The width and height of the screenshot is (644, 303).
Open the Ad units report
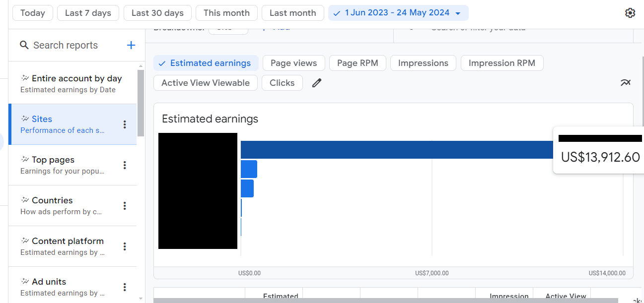pos(72,287)
